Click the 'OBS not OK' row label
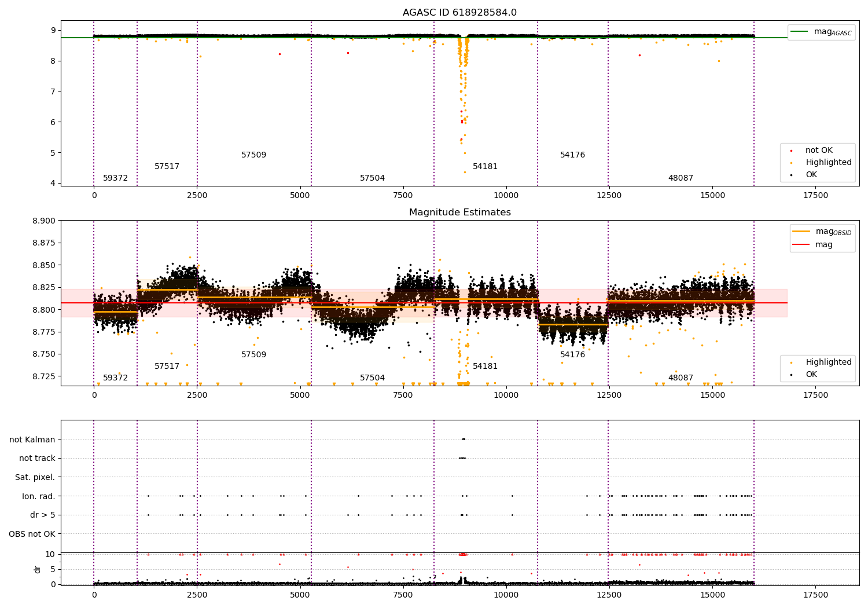The height and width of the screenshot is (608, 868). tap(32, 534)
